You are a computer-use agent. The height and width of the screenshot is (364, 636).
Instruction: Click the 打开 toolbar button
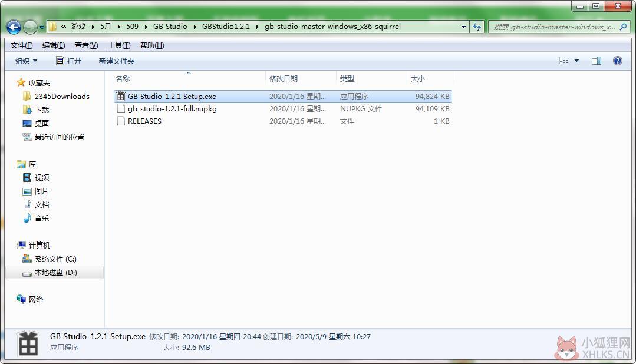[68, 61]
